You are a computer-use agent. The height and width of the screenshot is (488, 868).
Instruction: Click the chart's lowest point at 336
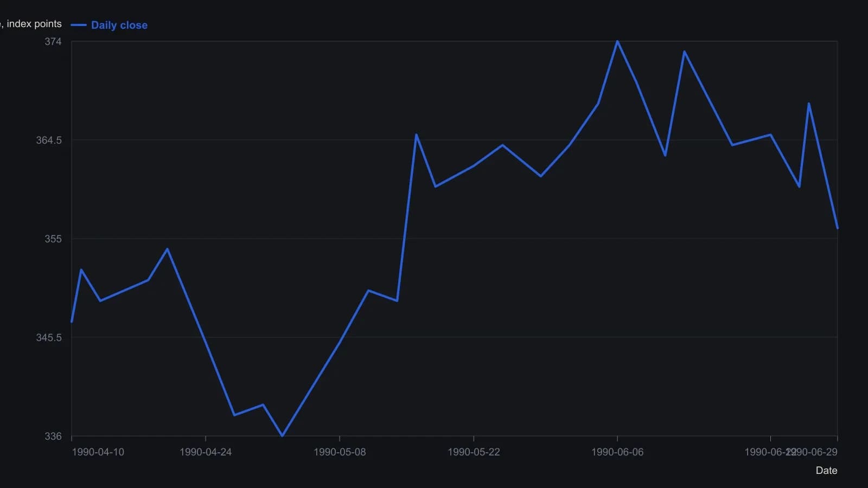(x=282, y=435)
